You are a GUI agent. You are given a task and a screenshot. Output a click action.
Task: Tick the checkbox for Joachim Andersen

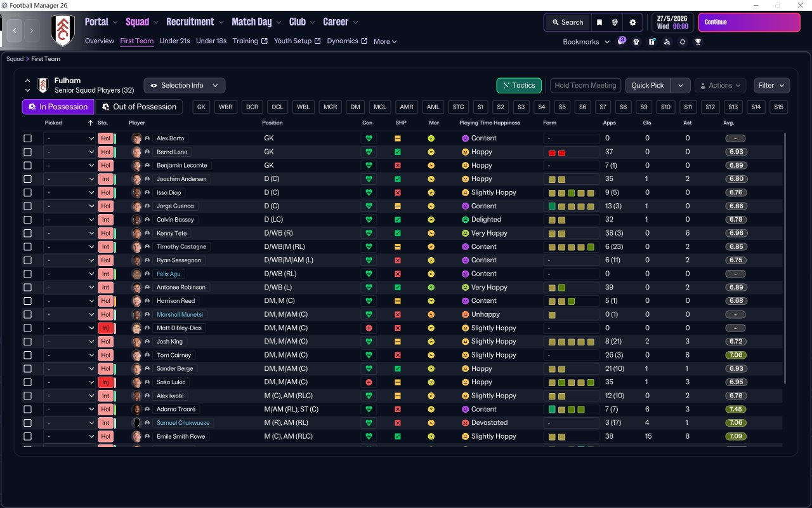[x=27, y=179]
